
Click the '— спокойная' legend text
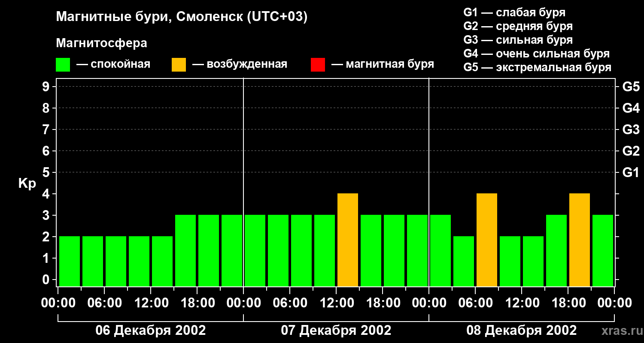point(113,65)
